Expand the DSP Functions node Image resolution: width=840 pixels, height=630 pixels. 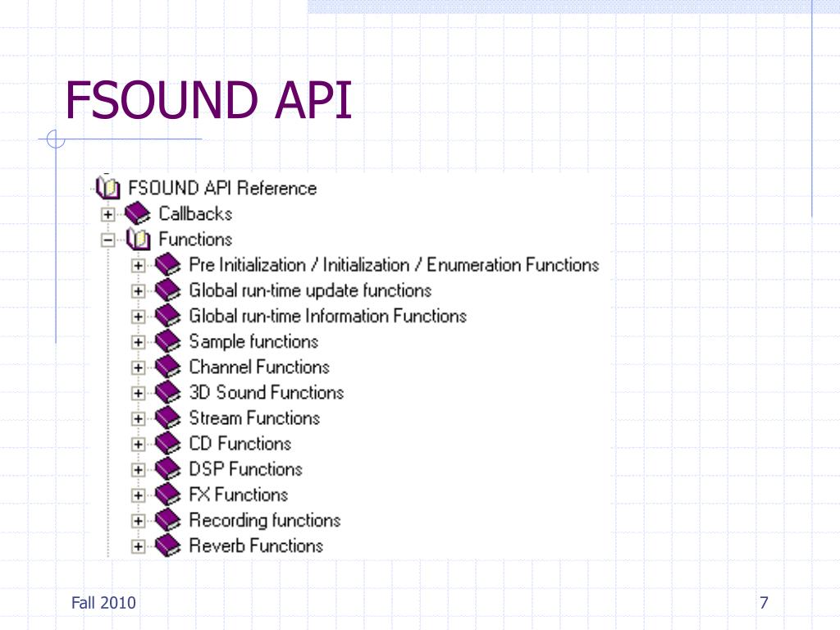(x=138, y=470)
